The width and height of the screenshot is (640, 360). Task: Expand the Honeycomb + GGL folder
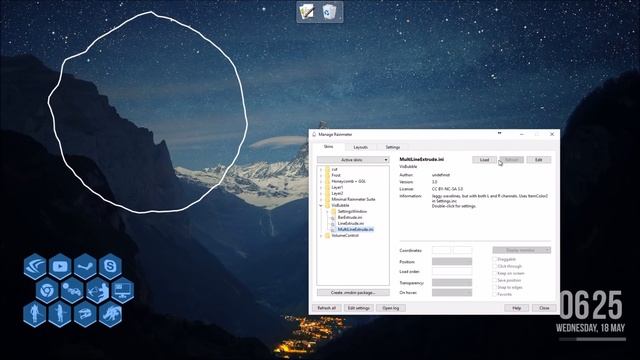pos(321,181)
